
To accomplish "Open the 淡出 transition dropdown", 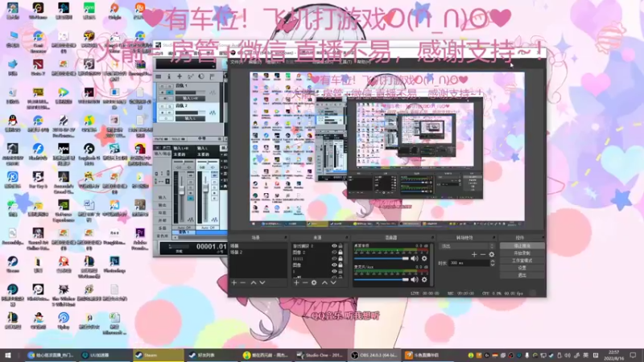I will [467, 246].
